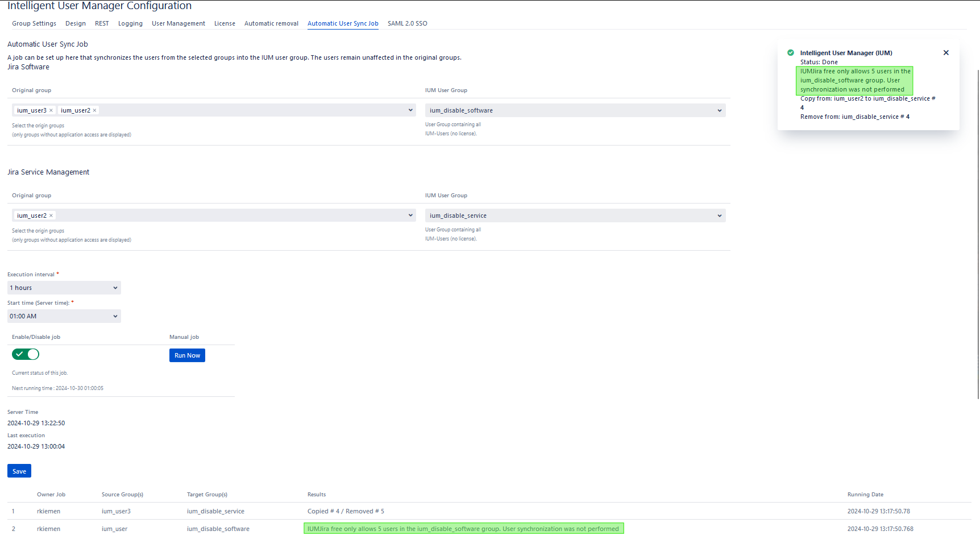Image resolution: width=980 pixels, height=535 pixels.
Task: Open the ium_disable_service user group dropdown
Action: point(575,215)
